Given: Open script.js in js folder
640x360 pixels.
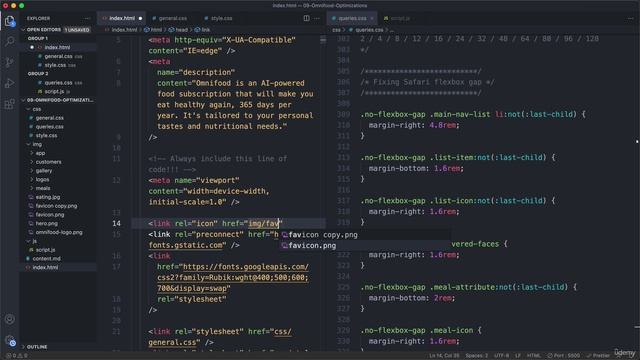Looking at the screenshot, I should (x=45, y=250).
